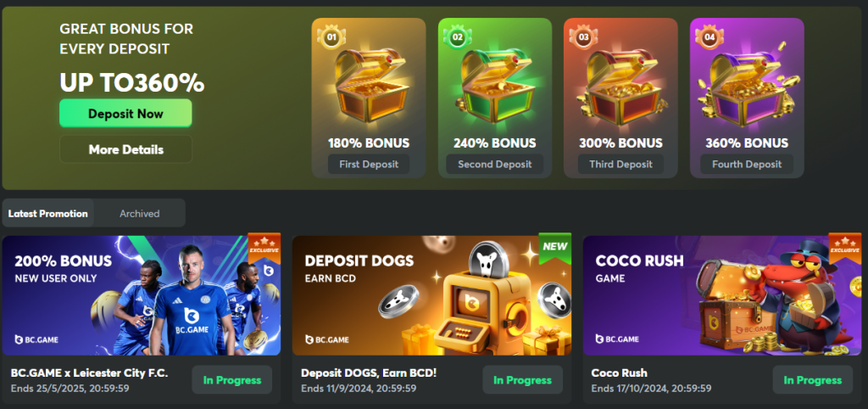Click the 02 badge on the green card
This screenshot has height=409, width=868.
coord(457,37)
